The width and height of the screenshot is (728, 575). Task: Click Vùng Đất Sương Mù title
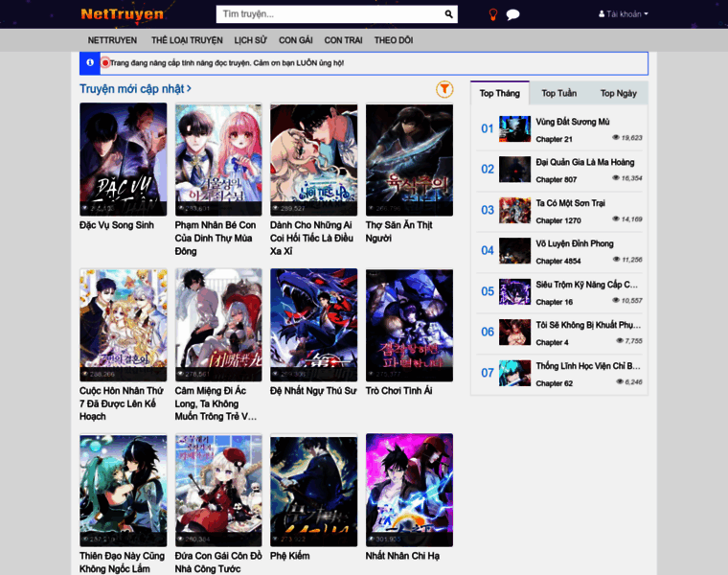point(573,122)
